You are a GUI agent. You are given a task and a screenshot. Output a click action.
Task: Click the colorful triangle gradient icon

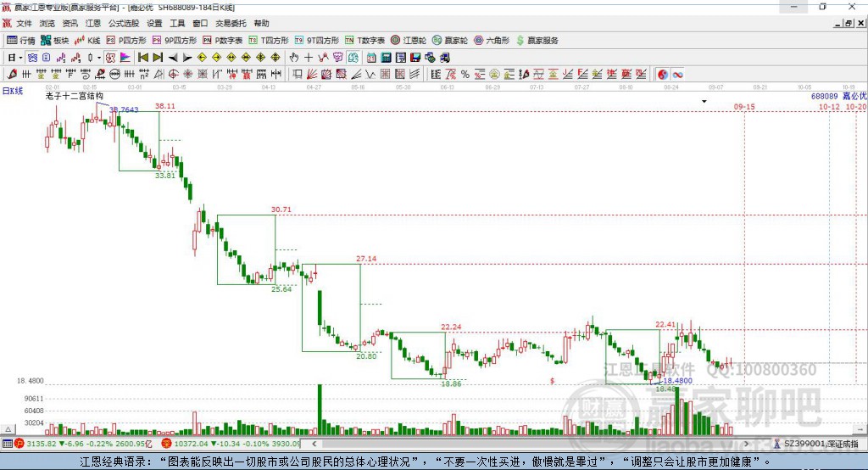pos(125,58)
